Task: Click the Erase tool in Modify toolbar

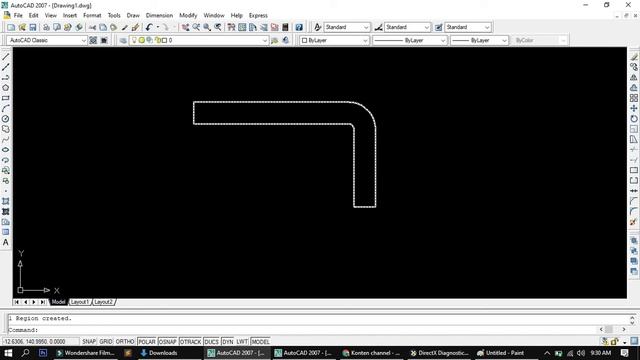Action: [633, 57]
